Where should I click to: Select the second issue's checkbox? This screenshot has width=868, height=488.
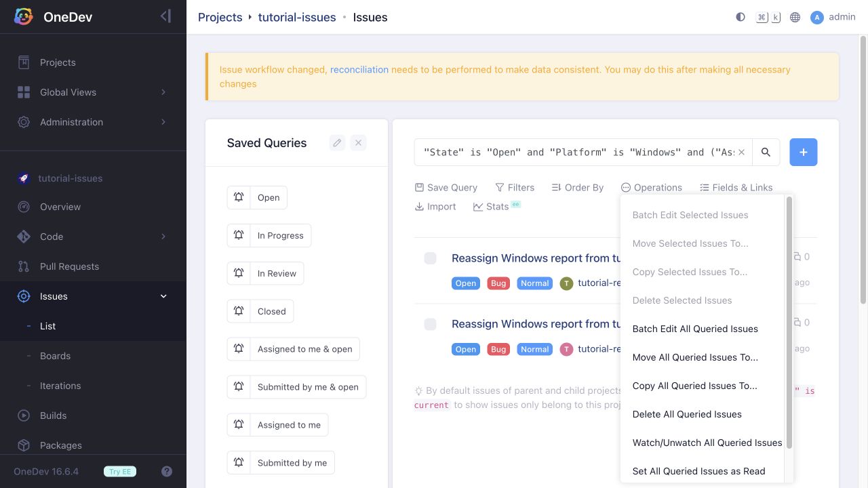430,324
